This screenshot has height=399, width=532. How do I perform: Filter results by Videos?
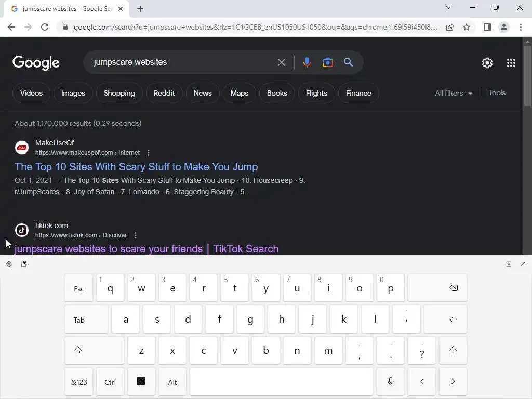(x=31, y=93)
